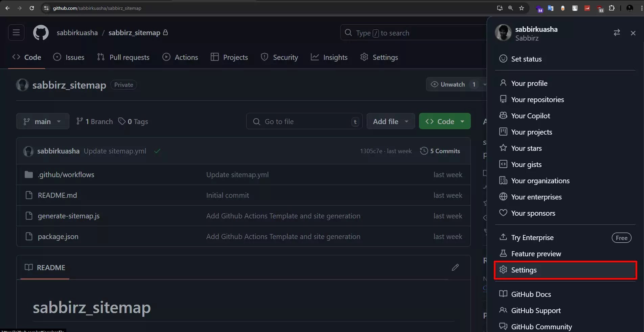Open Settings in the user menu
This screenshot has width=644, height=332.
[x=565, y=270]
